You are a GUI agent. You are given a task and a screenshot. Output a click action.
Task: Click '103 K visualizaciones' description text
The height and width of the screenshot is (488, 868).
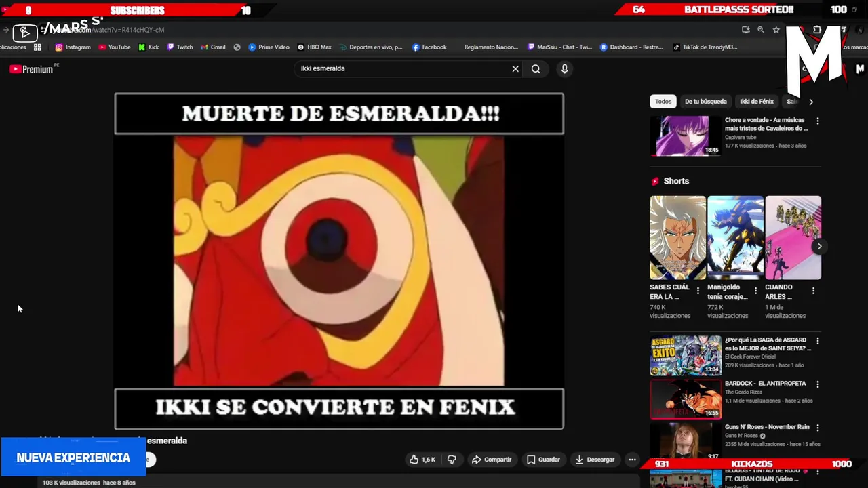(89, 483)
